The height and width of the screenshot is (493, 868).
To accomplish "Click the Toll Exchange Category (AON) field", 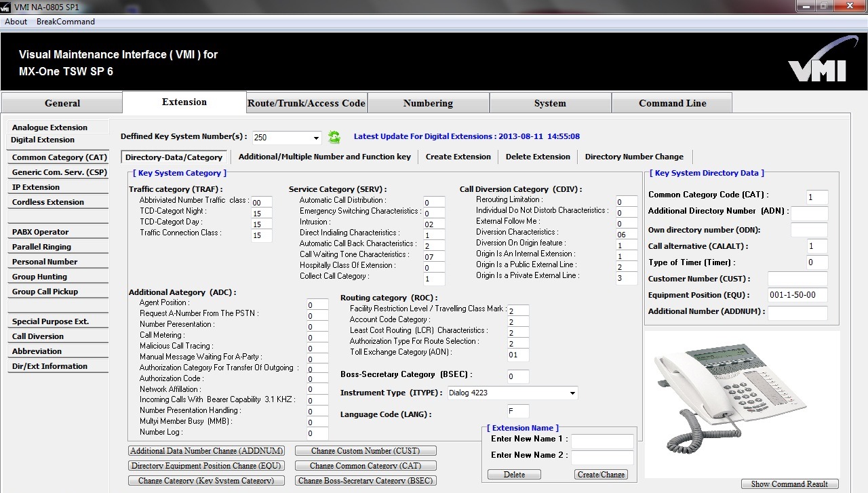I will click(x=518, y=355).
